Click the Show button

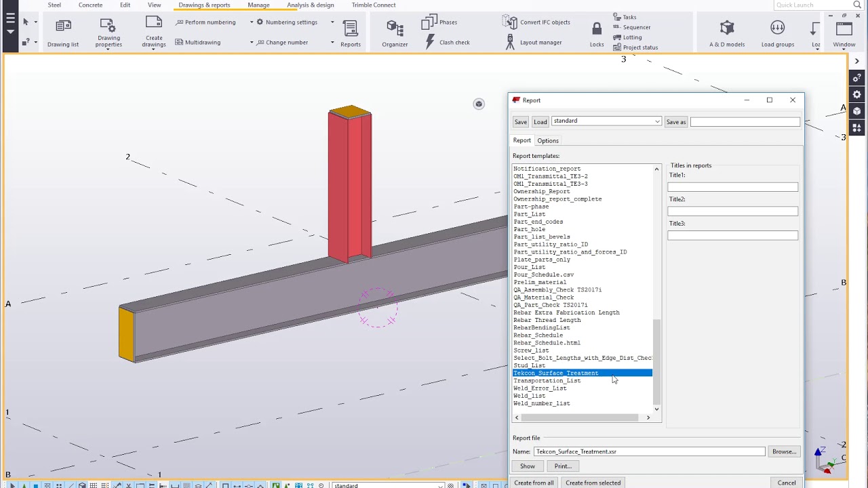click(527, 466)
